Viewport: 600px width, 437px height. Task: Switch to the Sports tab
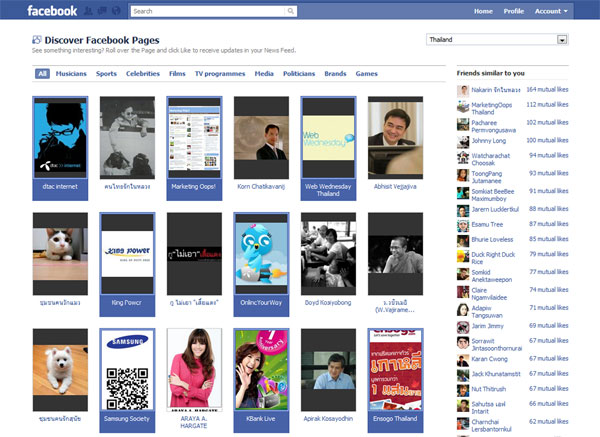[106, 73]
